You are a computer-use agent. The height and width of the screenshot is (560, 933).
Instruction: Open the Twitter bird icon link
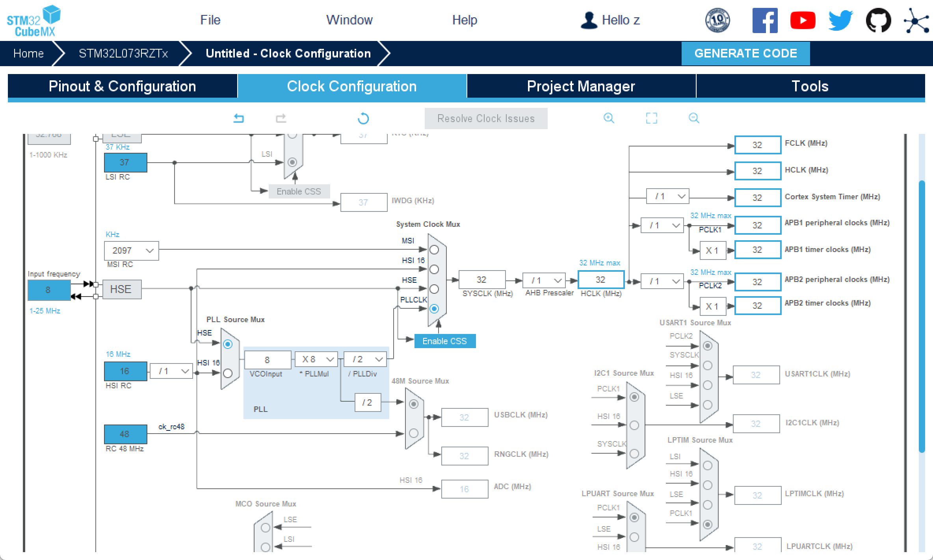click(840, 20)
